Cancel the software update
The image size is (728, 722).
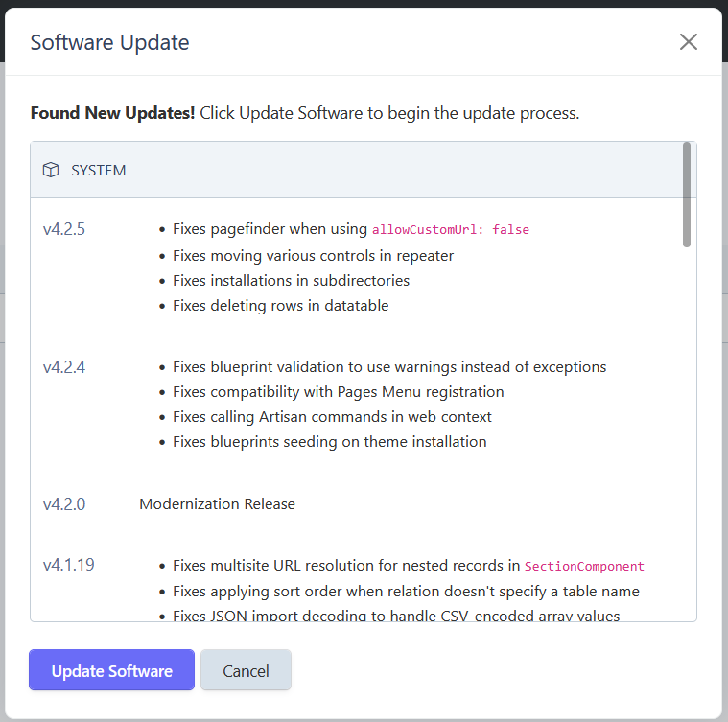[x=246, y=670]
